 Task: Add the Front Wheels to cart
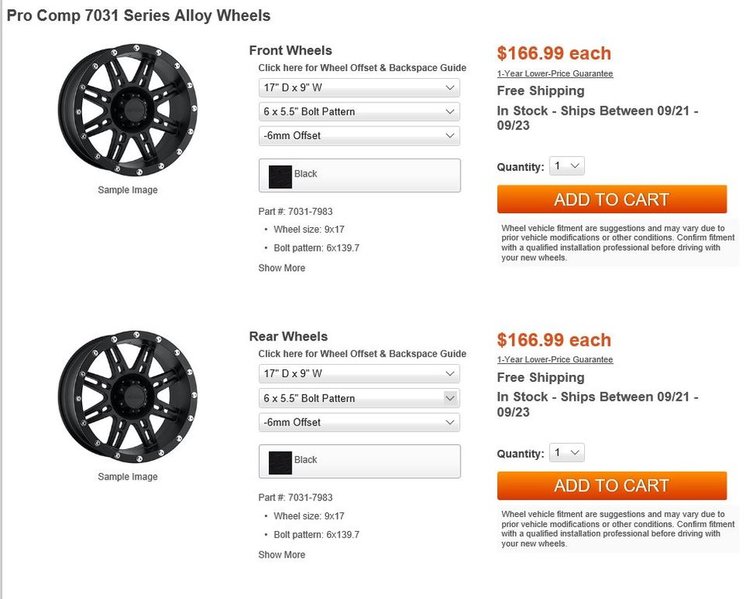(x=612, y=199)
